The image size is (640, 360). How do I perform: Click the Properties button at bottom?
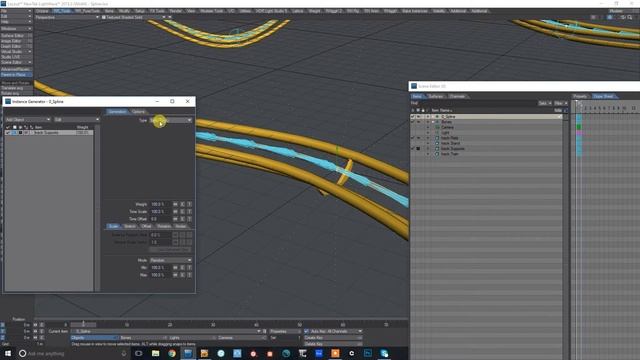tap(284, 331)
